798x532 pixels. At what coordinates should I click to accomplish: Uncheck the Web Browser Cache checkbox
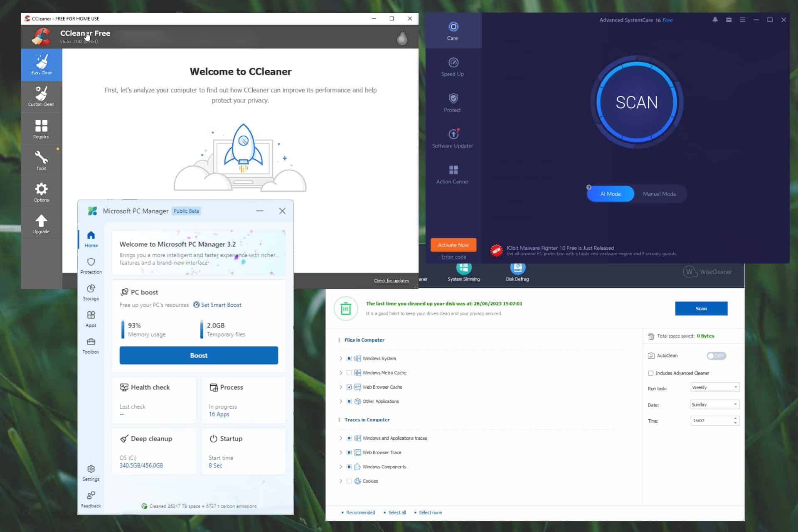pos(349,387)
